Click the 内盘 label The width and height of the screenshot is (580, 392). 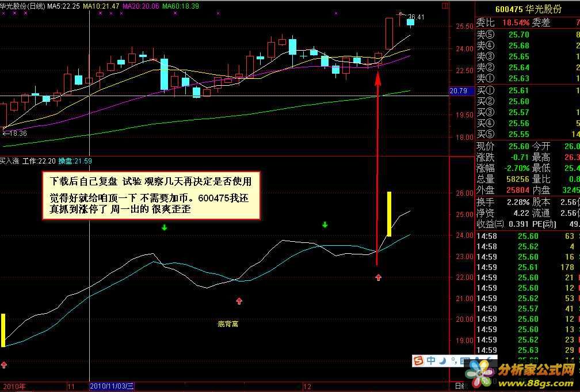point(541,190)
